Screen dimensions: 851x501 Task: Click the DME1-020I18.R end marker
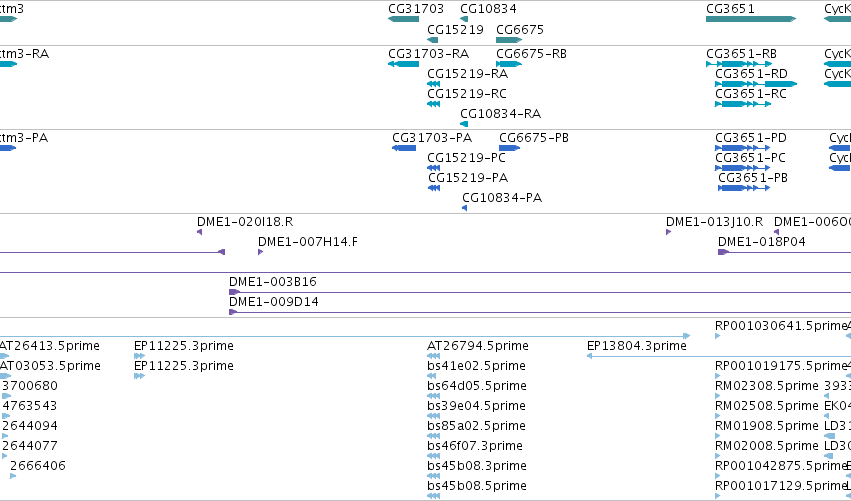tap(199, 232)
